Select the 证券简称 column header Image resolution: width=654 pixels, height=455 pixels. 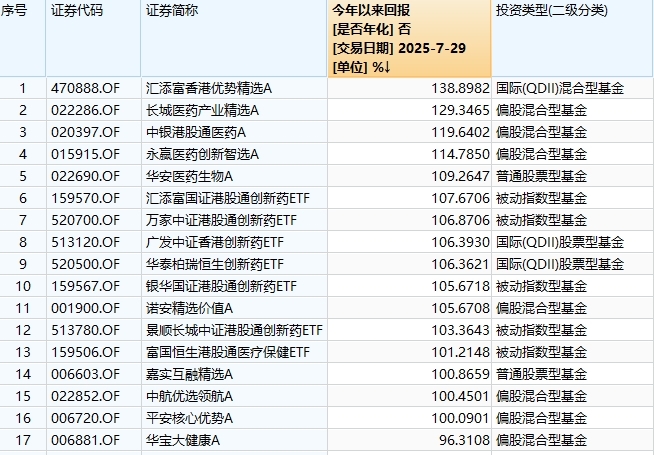(234, 38)
